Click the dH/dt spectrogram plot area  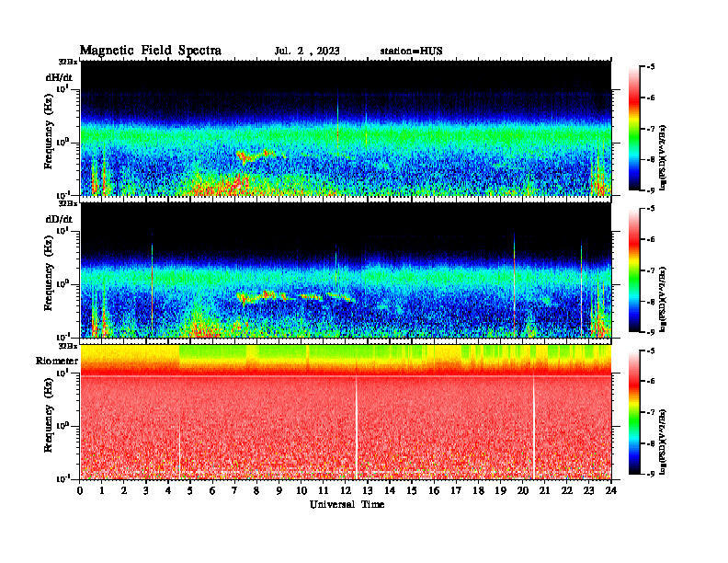click(x=346, y=128)
